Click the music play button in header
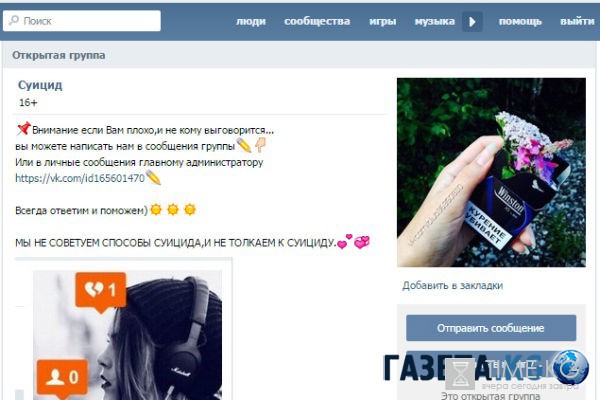Image resolution: width=600 pixels, height=400 pixels. tap(472, 22)
